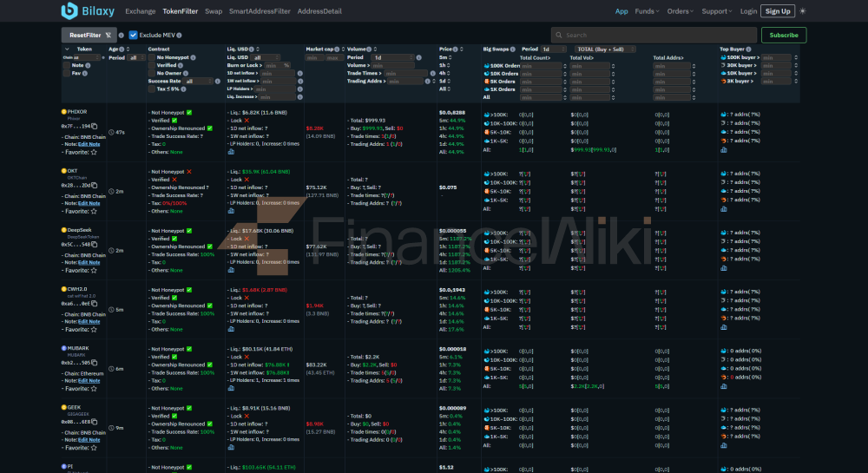
Task: Open the SmartAddressFilter nav item
Action: click(x=260, y=11)
